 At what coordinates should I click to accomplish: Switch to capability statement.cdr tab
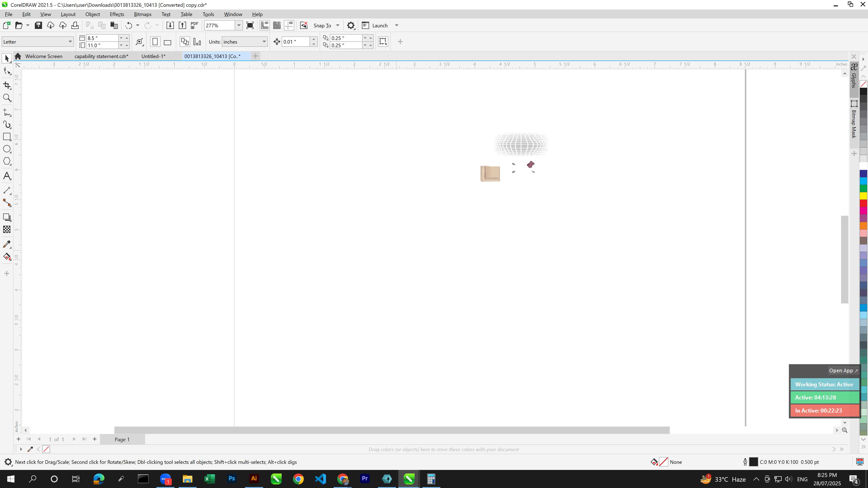coord(101,56)
